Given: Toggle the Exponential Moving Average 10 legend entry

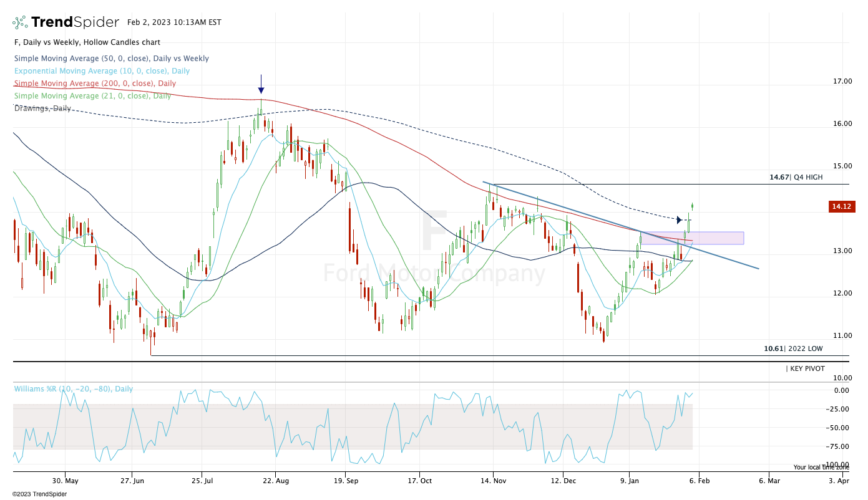Looking at the screenshot, I should click(x=102, y=71).
